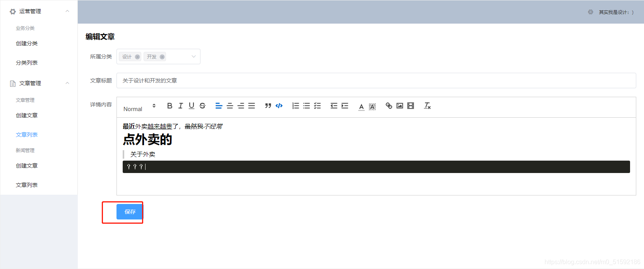Screen dimensions: 644x269
Task: Toggle italic formatting in editor toolbar
Action: click(180, 106)
